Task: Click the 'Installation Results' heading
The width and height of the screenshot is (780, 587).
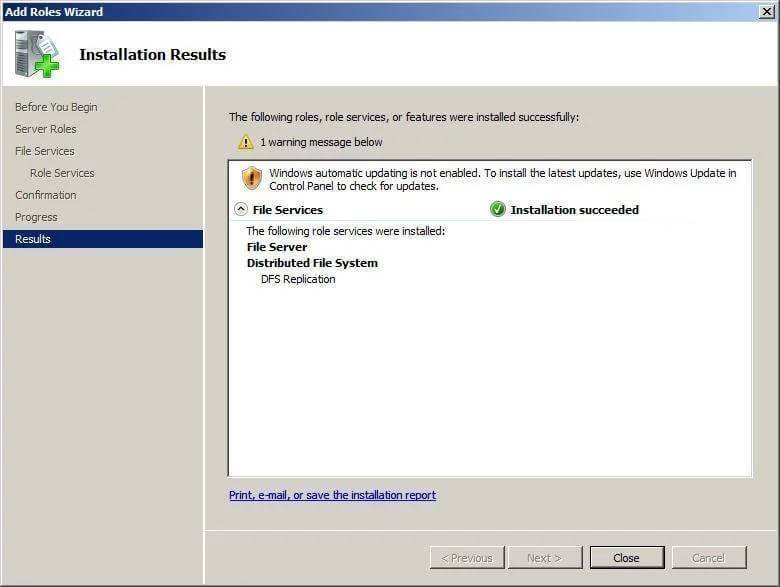Action: point(153,54)
